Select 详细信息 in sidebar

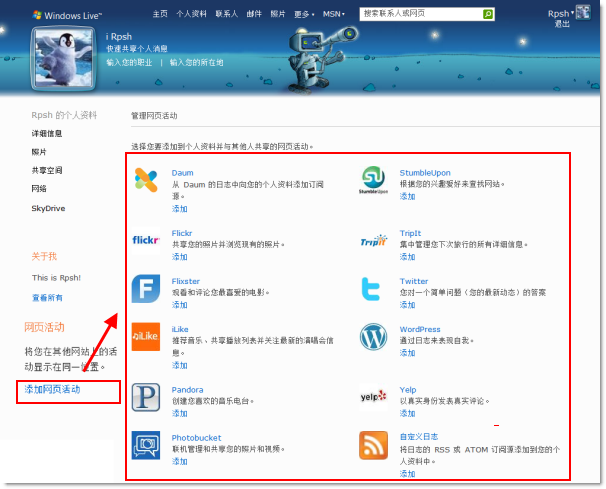pyautogui.click(x=47, y=133)
